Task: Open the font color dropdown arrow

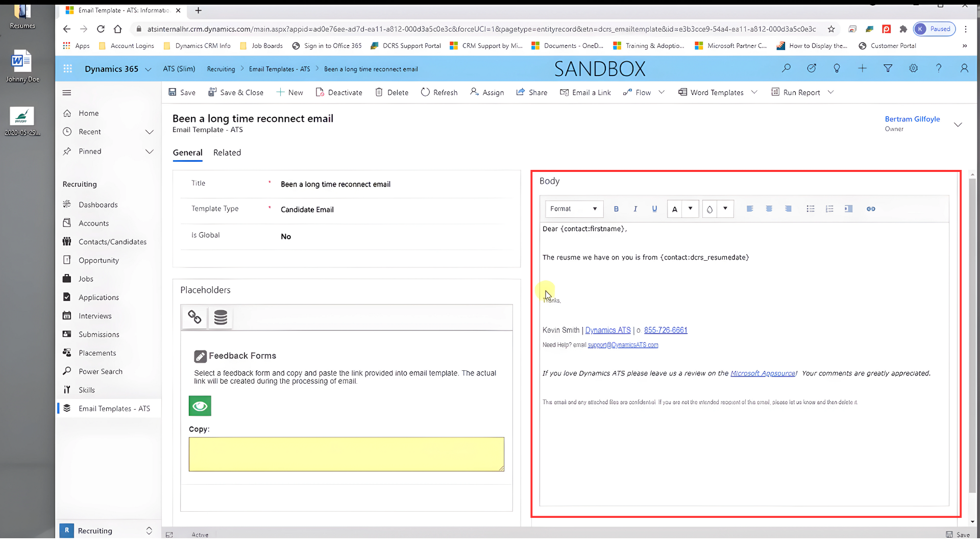Action: tap(690, 209)
